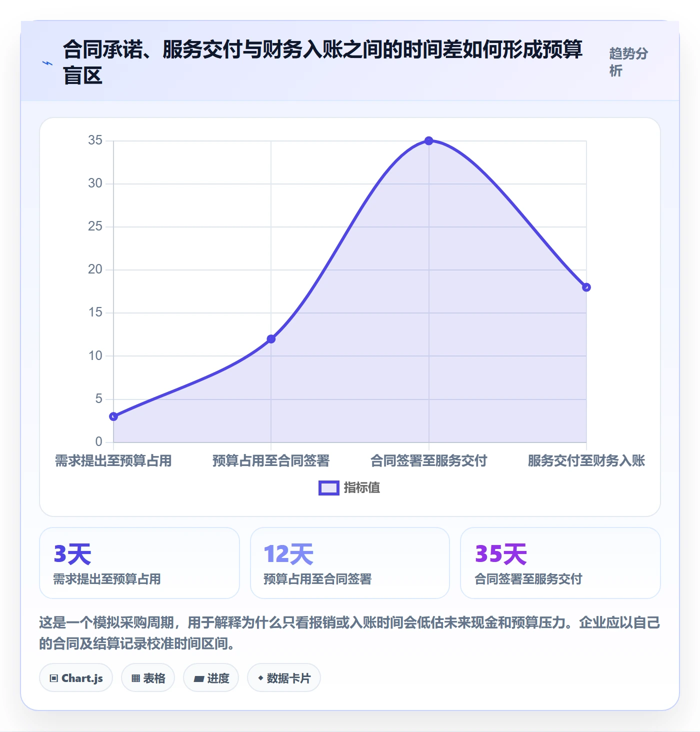Screen dimensions: 700x732
Task: Click the 数据卡片 tag chip
Action: click(284, 678)
